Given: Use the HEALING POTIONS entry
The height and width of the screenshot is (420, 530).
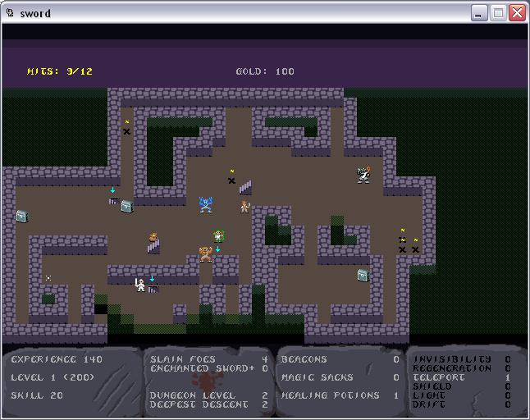Looking at the screenshot, I should 340,395.
